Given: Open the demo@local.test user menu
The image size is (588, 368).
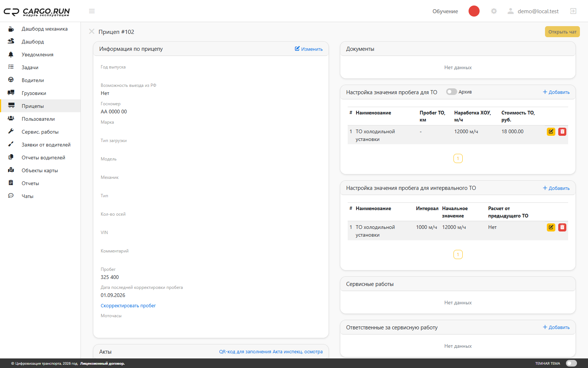Looking at the screenshot, I should [533, 11].
